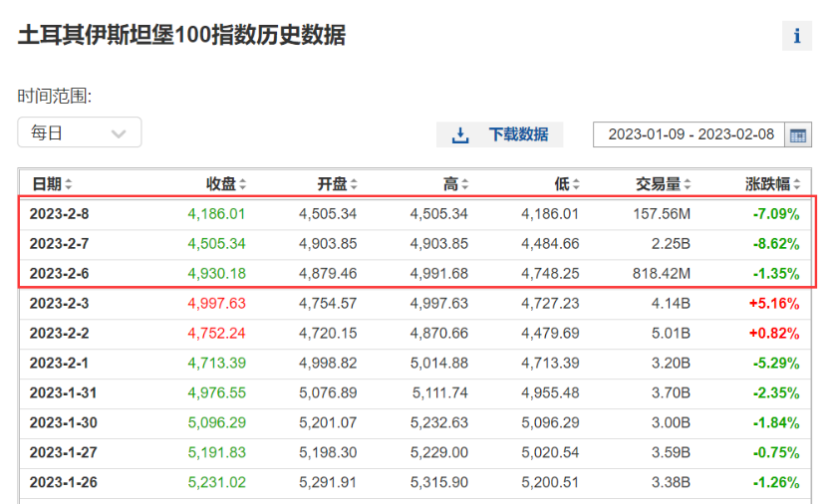
Task: Select the 2023-2-7 date cell
Action: point(59,244)
